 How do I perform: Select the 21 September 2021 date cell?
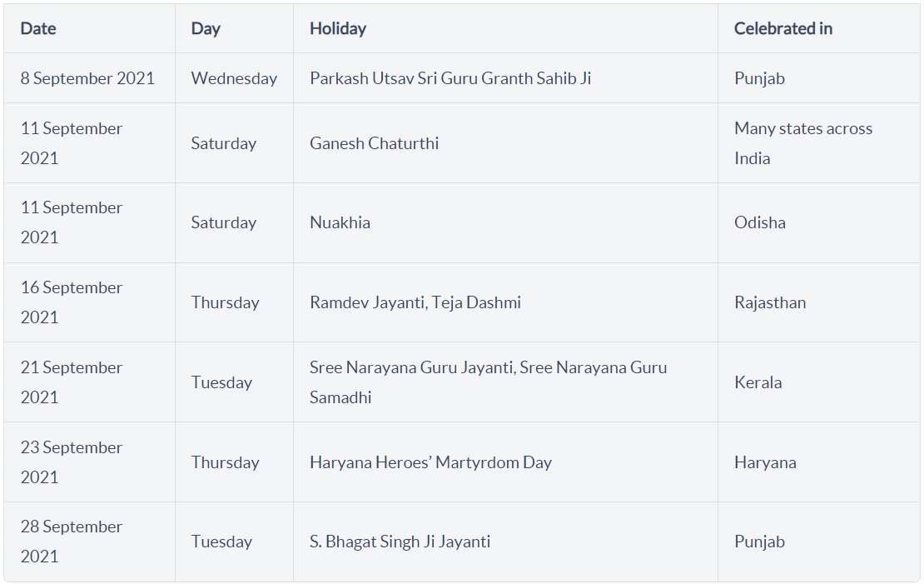pos(72,382)
